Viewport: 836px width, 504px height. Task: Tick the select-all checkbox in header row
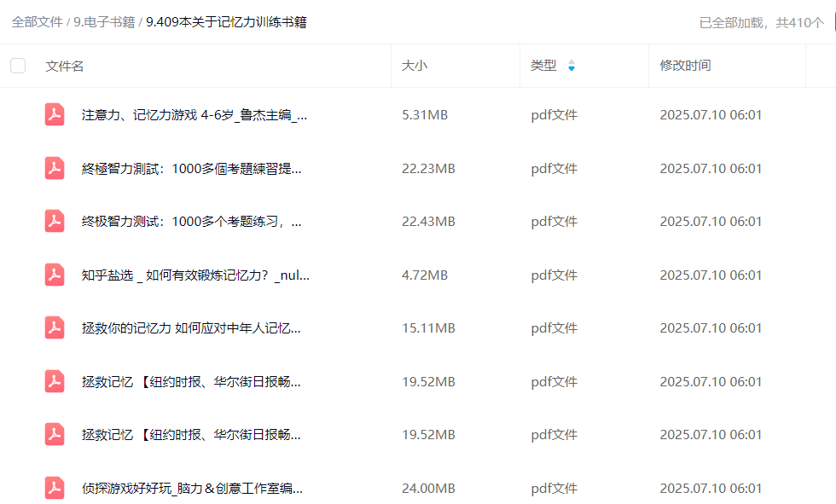click(x=18, y=66)
